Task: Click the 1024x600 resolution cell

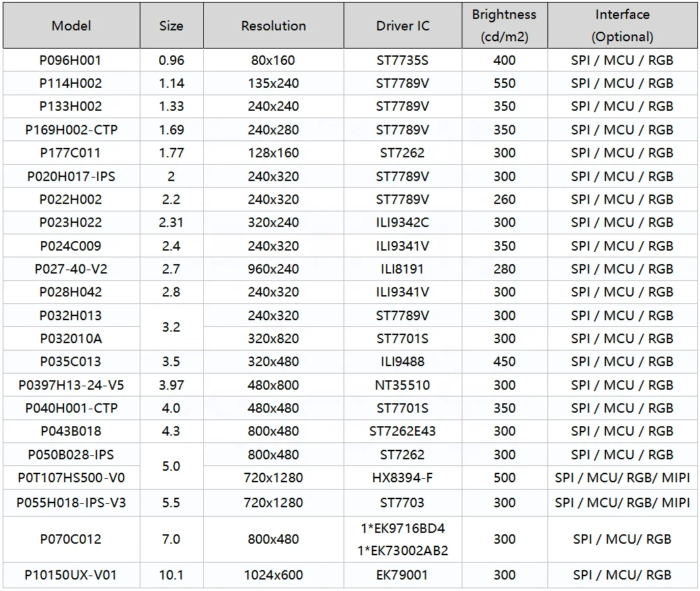Action: click(273, 575)
